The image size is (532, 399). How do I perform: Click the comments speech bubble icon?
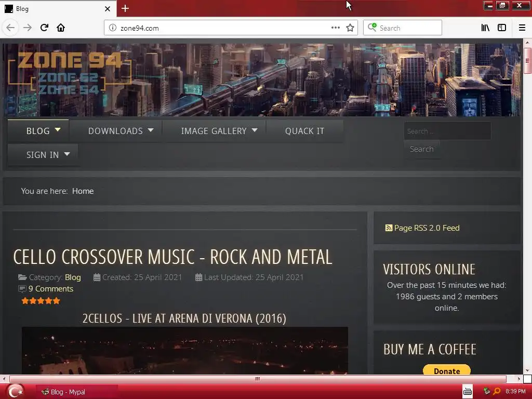22,289
